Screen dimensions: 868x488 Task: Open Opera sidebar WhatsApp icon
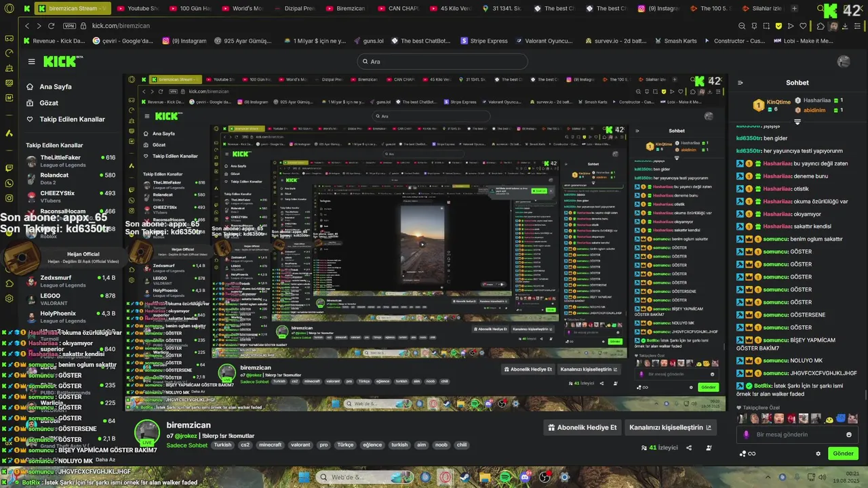(9, 183)
